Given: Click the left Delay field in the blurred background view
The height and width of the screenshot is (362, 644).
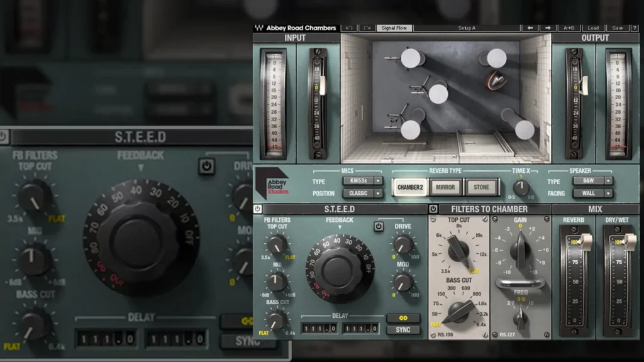Looking at the screenshot, I should point(107,339).
